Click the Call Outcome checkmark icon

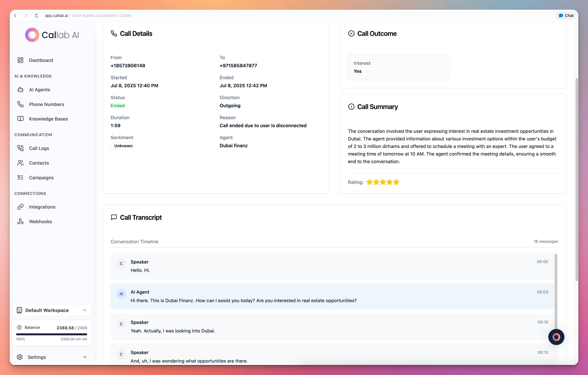coord(351,33)
